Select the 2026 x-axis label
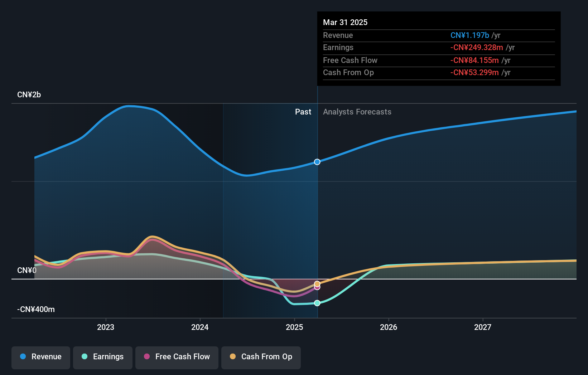 [389, 327]
